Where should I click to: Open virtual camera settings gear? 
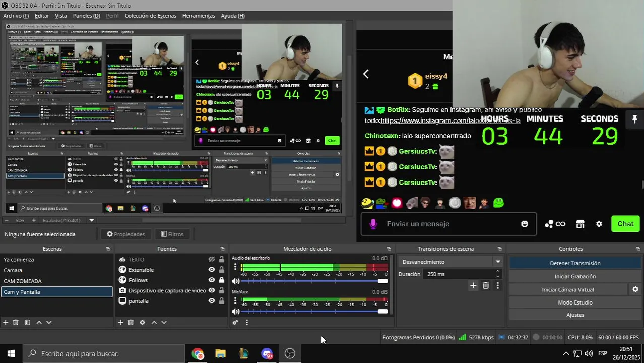click(635, 289)
